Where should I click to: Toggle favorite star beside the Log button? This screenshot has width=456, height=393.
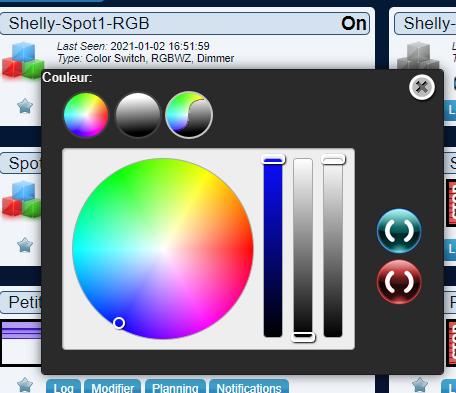pos(25,385)
